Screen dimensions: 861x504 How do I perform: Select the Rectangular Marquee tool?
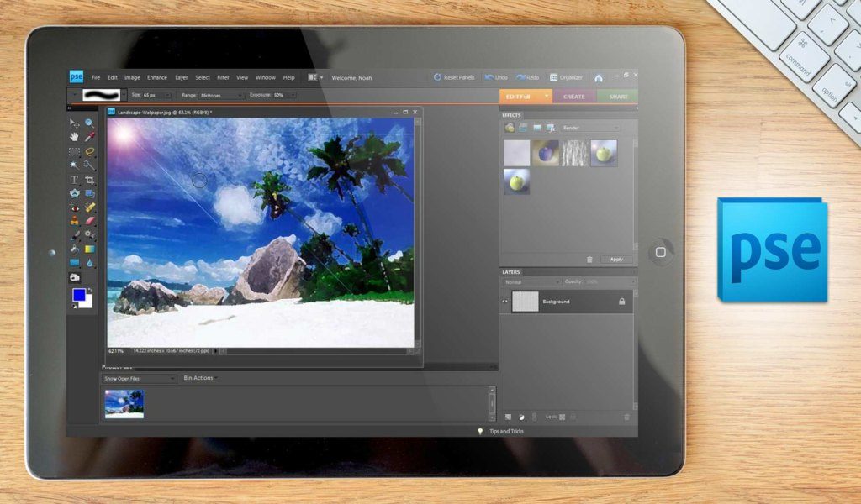coord(74,151)
